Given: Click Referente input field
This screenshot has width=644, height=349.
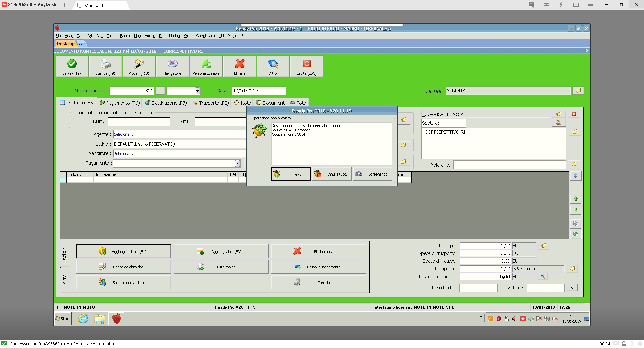Looking at the screenshot, I should click(x=509, y=165).
